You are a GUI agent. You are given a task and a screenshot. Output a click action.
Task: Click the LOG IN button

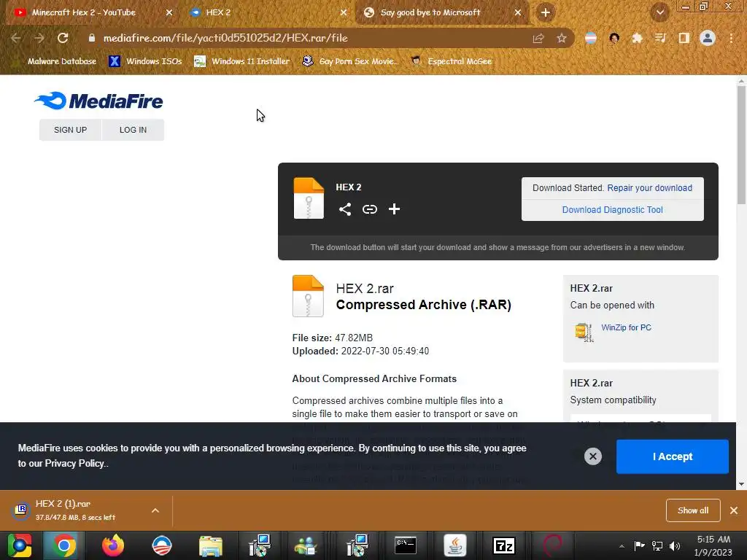tap(133, 130)
